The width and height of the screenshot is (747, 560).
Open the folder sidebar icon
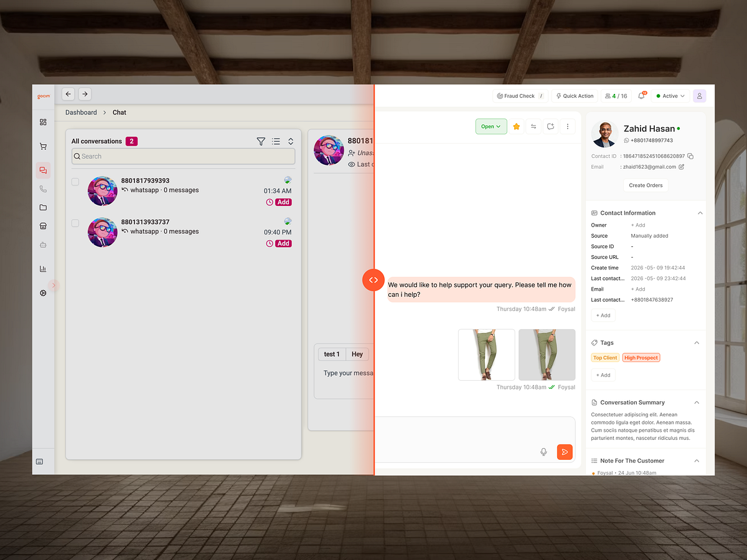[43, 207]
